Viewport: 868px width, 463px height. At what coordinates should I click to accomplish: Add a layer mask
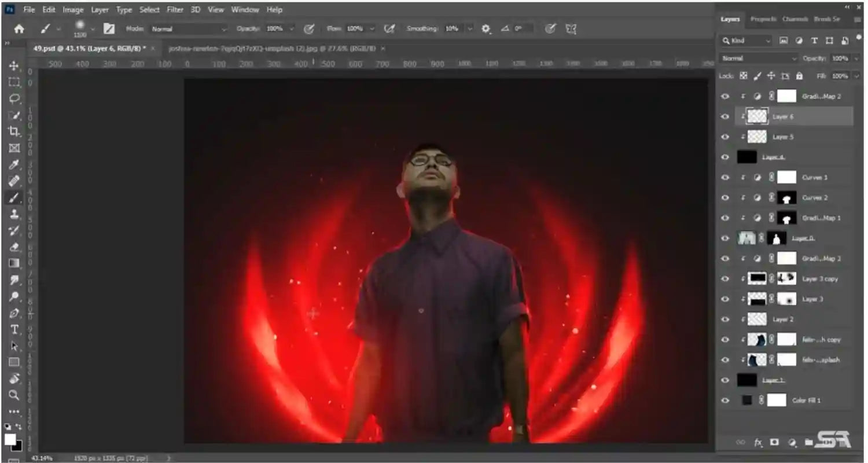(774, 443)
